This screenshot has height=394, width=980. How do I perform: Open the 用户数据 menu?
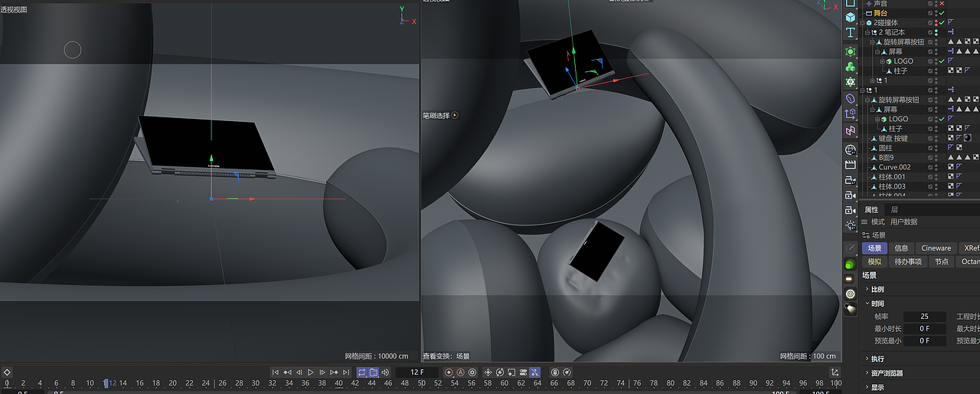[x=903, y=222]
